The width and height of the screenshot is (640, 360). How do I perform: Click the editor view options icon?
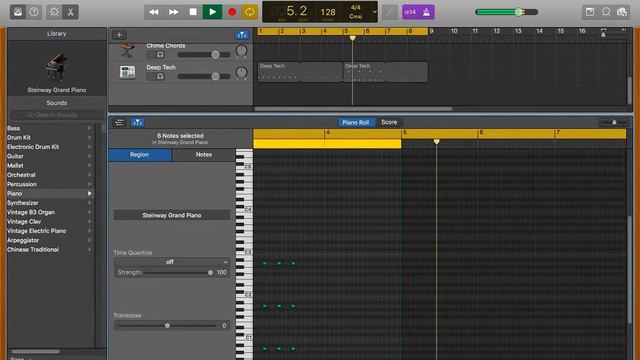119,122
